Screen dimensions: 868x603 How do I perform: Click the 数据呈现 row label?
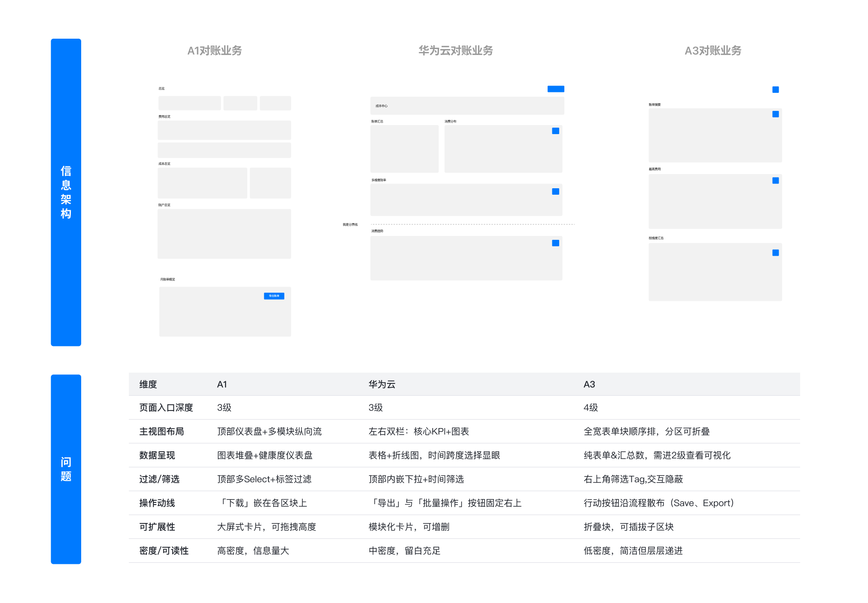(157, 455)
